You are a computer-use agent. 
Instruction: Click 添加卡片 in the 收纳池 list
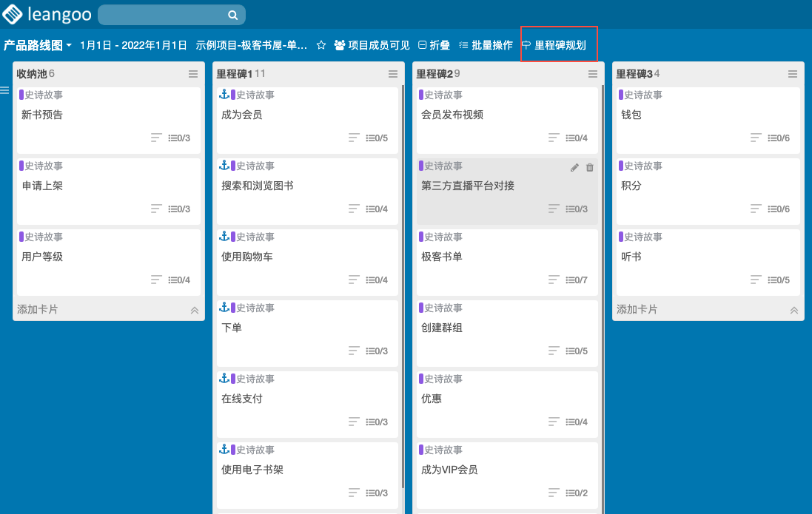click(x=38, y=310)
